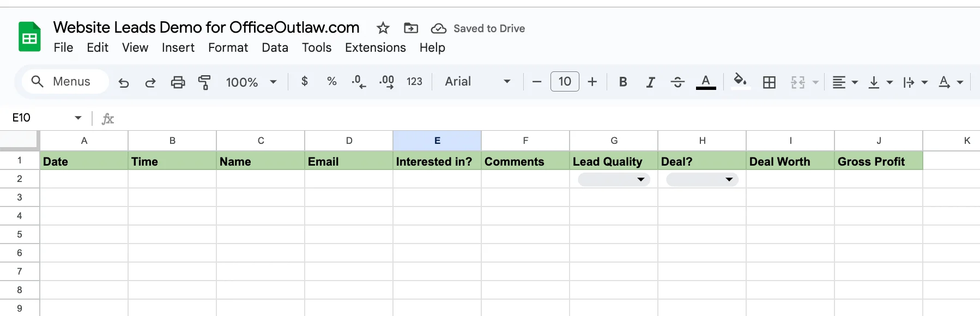Open the Help menu
980x316 pixels.
(x=432, y=48)
